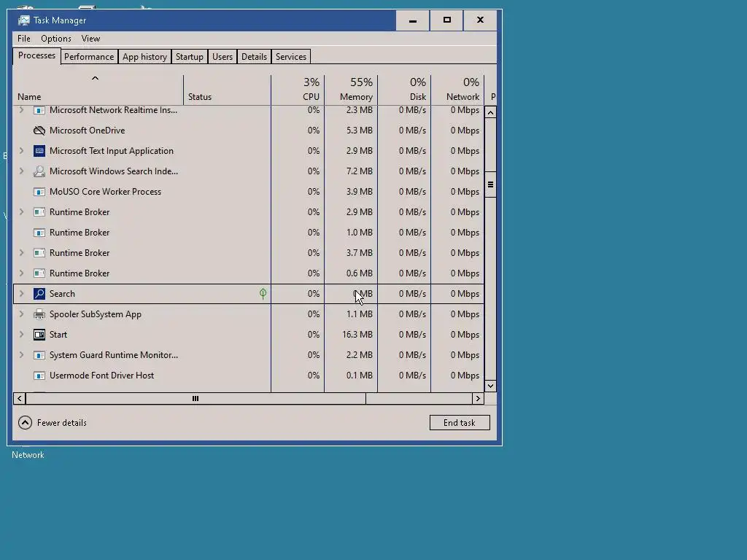Viewport: 747px width, 560px height.
Task: Expand the Start process group
Action: pos(21,335)
